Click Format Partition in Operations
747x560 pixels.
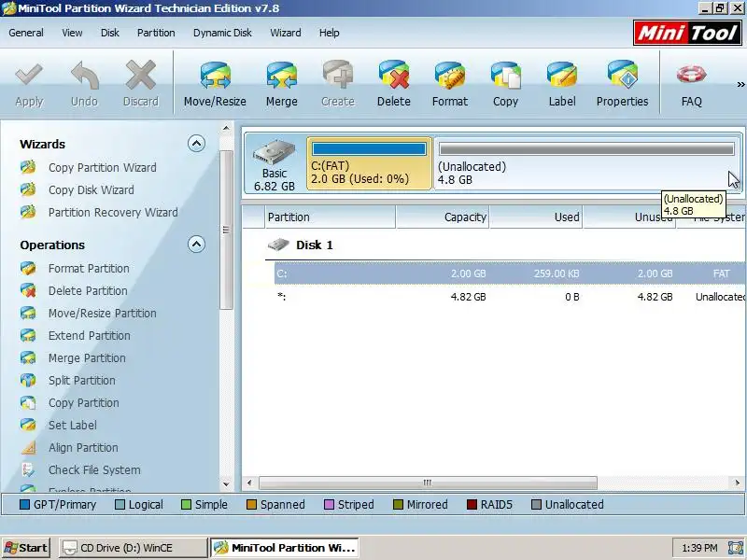tap(89, 269)
